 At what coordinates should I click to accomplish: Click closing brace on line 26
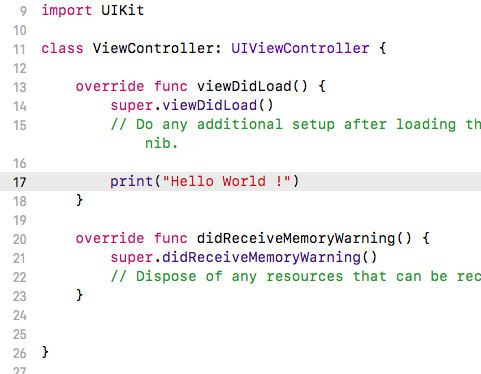click(x=45, y=352)
